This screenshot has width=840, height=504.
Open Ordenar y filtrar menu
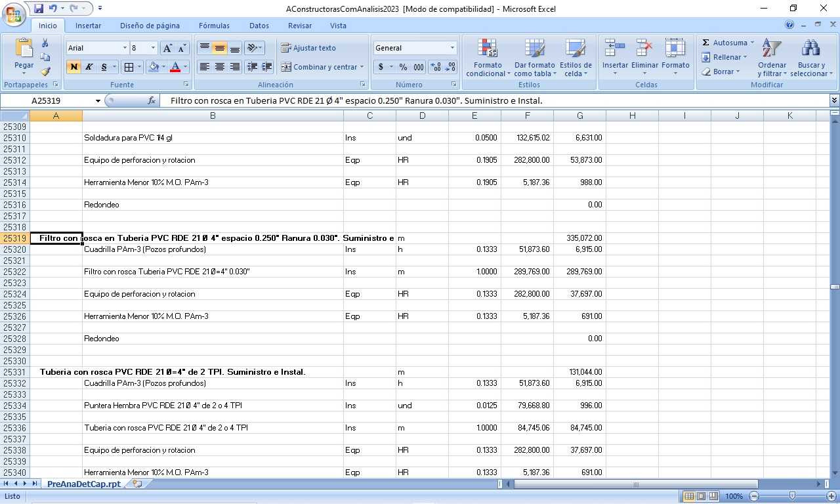point(772,58)
